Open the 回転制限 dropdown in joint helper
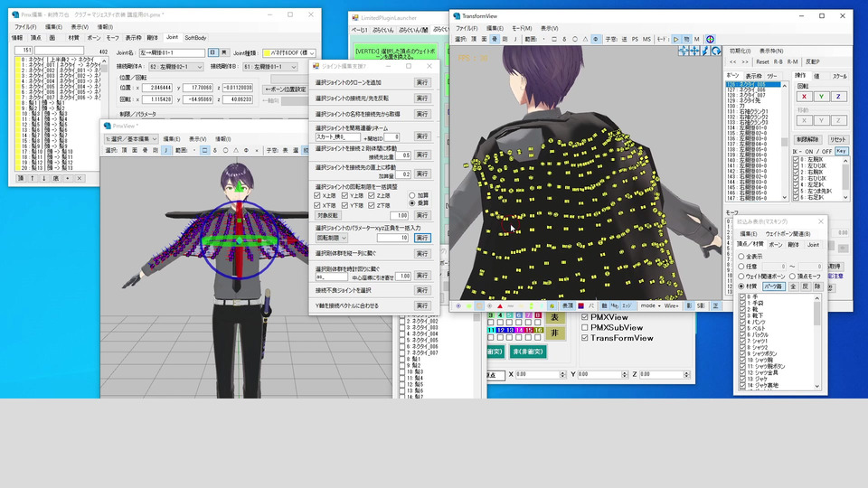The width and height of the screenshot is (868, 488). coord(332,238)
